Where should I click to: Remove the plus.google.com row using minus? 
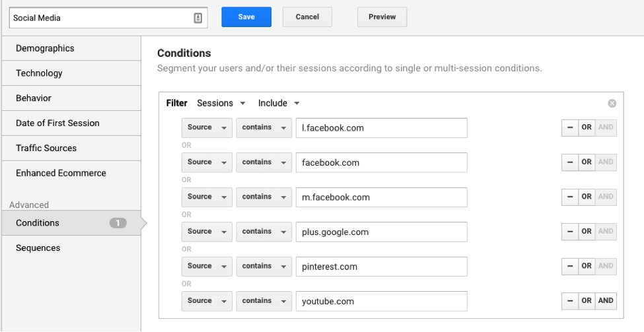click(x=569, y=232)
